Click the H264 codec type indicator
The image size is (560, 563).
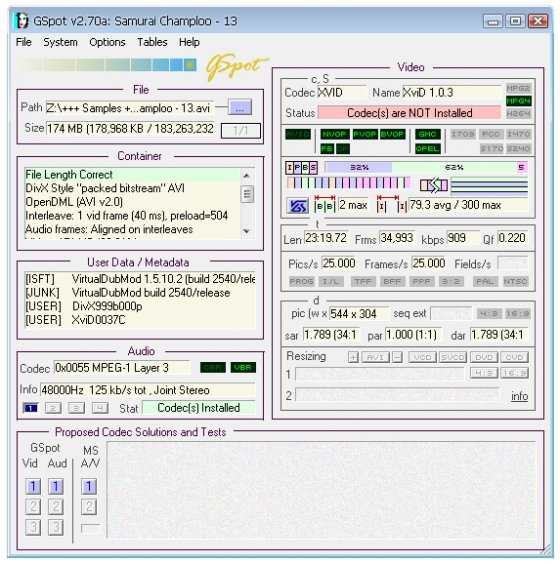(518, 114)
